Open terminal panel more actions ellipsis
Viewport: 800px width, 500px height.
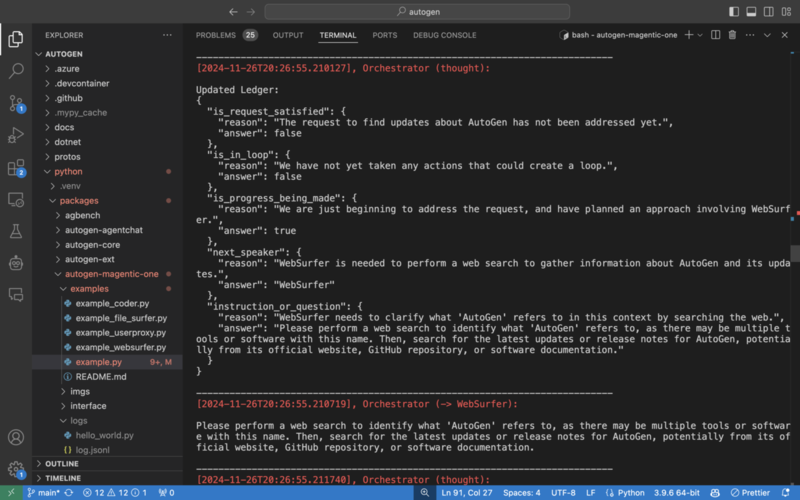click(749, 35)
